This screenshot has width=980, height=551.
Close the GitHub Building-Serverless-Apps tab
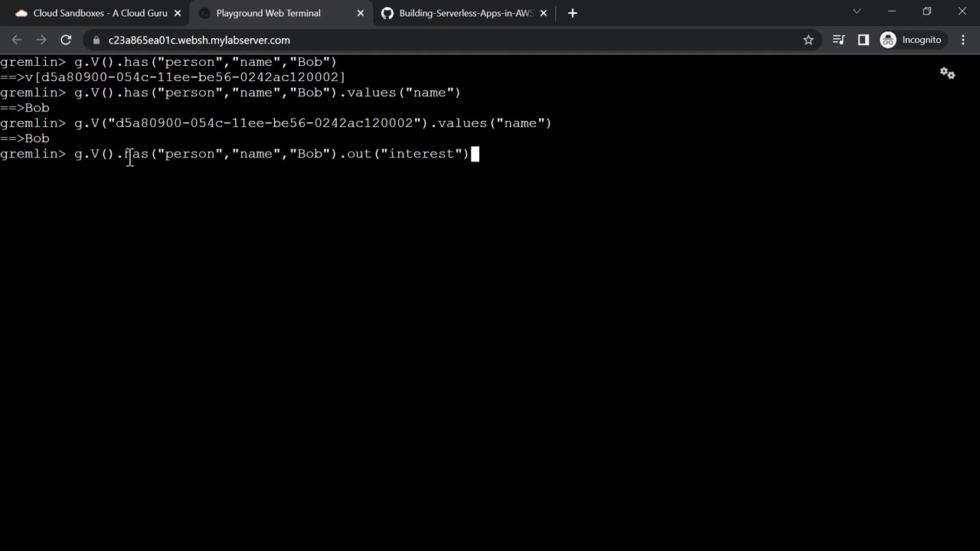pyautogui.click(x=544, y=13)
